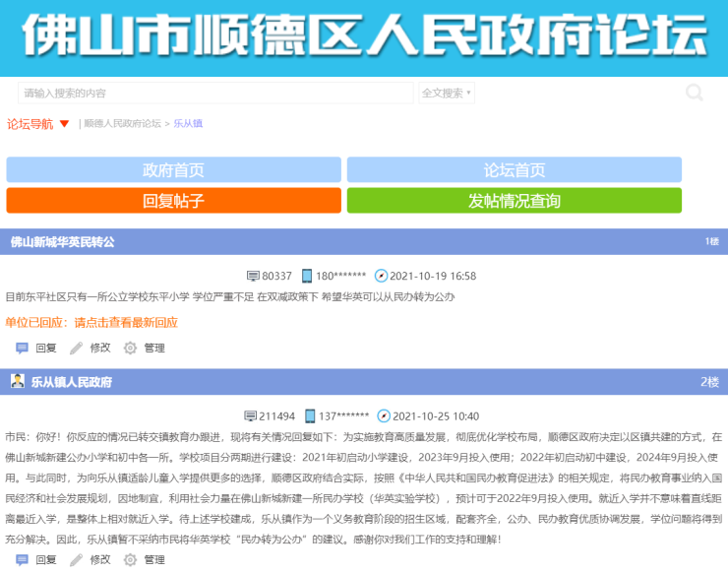The image size is (728, 573).
Task: Click reply icon under first post
Action: 23,348
